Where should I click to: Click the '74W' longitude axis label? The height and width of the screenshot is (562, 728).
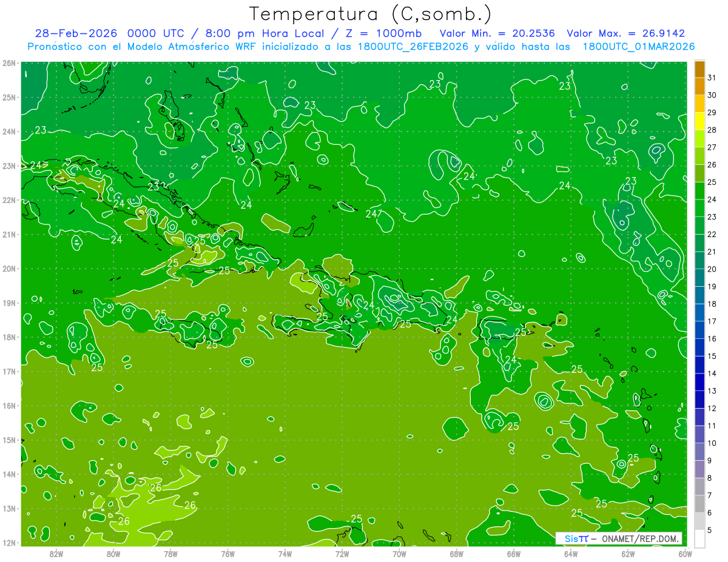click(285, 554)
